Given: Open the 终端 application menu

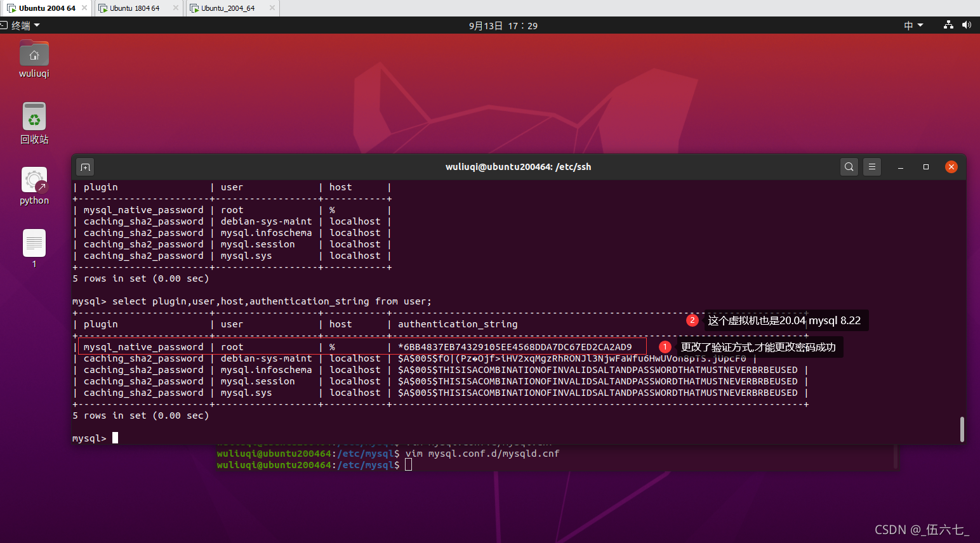Looking at the screenshot, I should [21, 25].
